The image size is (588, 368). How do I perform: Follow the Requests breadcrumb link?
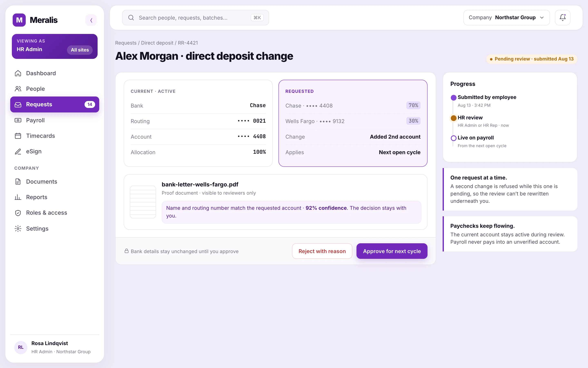[x=126, y=43]
